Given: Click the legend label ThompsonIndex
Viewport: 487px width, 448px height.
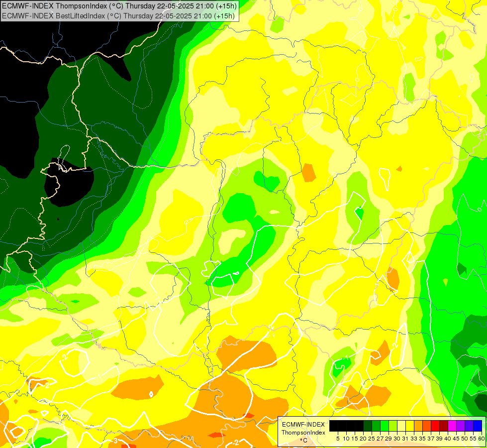Looking at the screenshot, I should tap(303, 433).
